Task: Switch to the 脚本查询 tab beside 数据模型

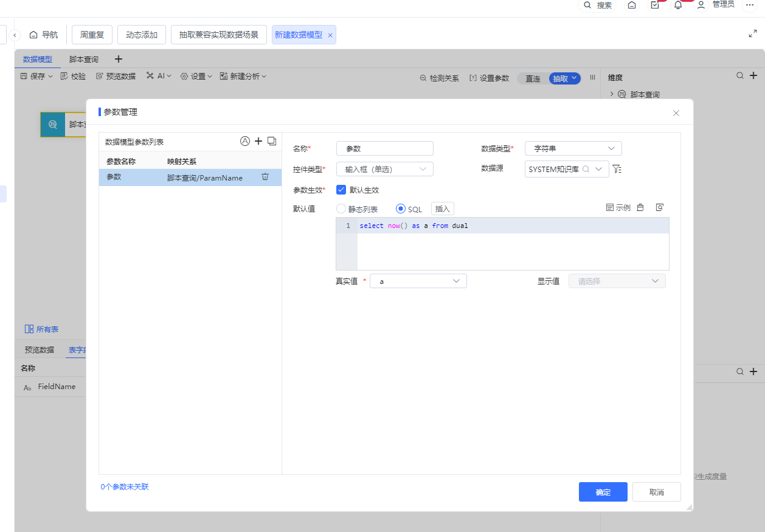Action: pyautogui.click(x=84, y=60)
